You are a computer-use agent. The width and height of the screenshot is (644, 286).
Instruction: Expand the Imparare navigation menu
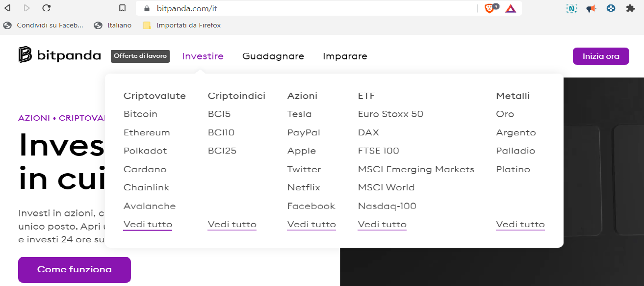click(x=345, y=56)
